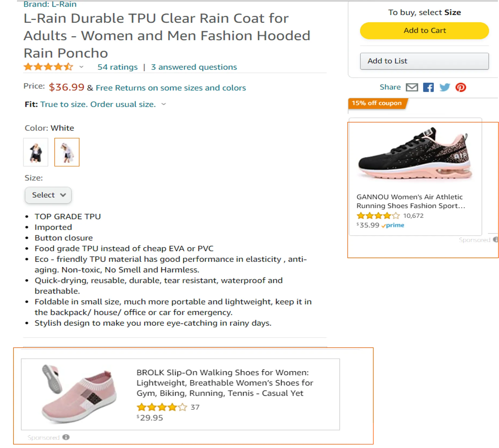The image size is (499, 448).
Task: Click Free Returns on some sizes link
Action: click(171, 88)
